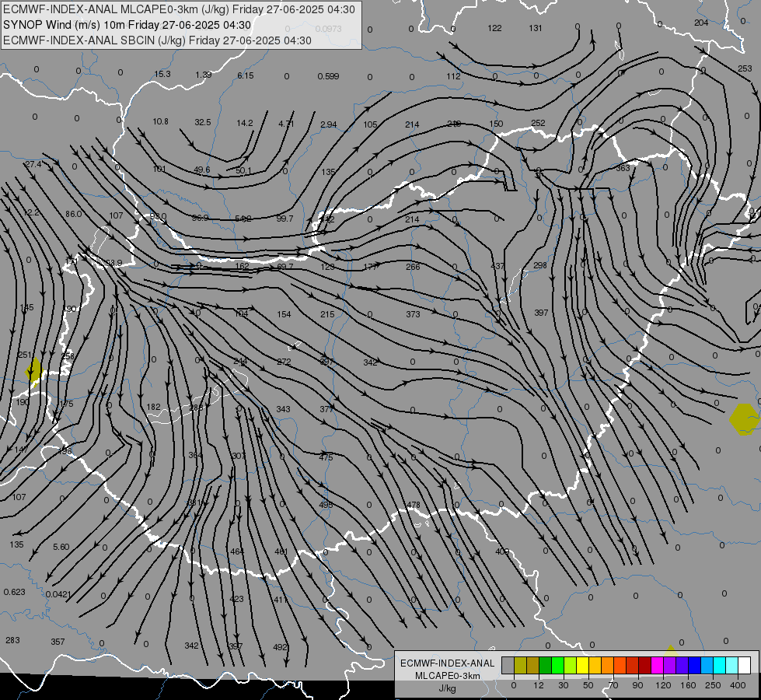Image resolution: width=761 pixels, height=700 pixels.
Task: Click the legend unit label J/kg
Action: click(447, 688)
